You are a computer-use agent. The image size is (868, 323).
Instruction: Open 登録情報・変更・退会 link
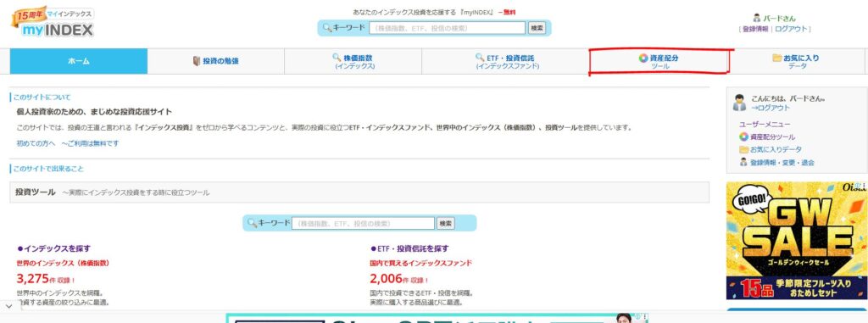pos(782,163)
